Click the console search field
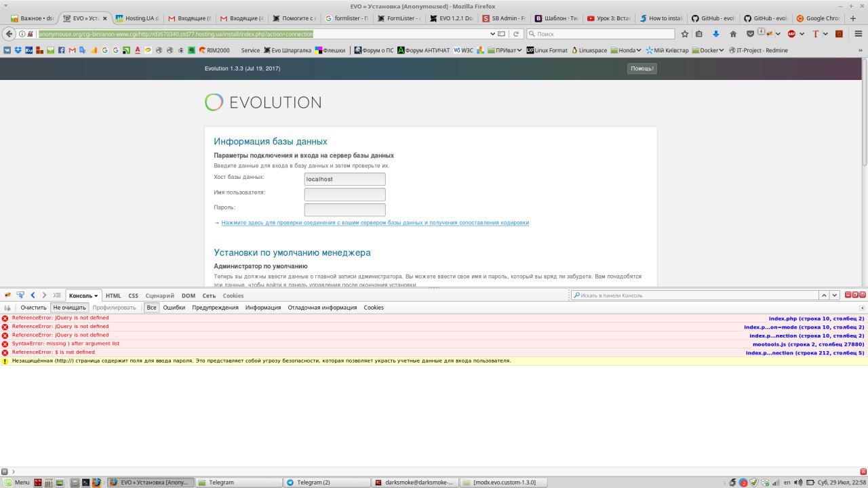Screen dimensions: 868x488 [x=694, y=296]
